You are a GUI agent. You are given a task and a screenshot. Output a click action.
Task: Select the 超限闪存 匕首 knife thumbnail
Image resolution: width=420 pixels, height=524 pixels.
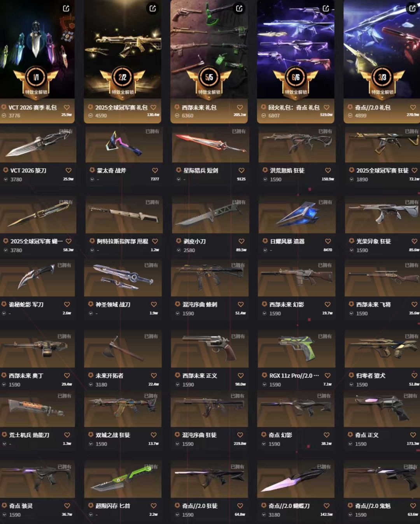point(123,479)
